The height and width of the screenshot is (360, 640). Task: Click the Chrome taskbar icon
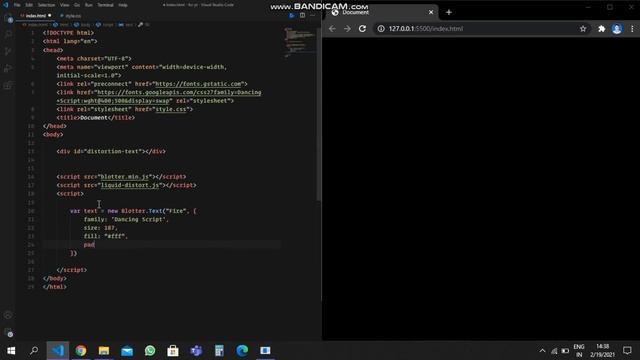(81, 350)
